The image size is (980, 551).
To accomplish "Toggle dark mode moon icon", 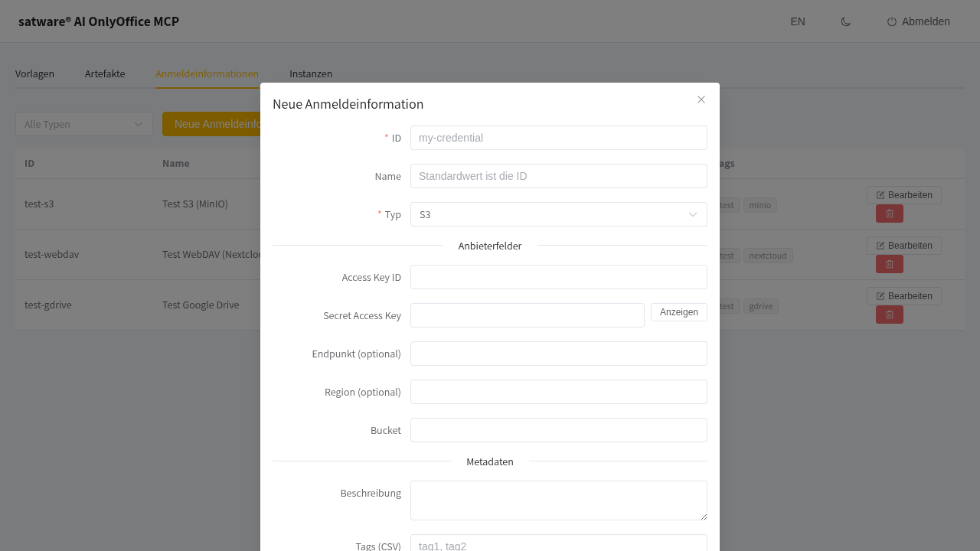I will coord(846,21).
